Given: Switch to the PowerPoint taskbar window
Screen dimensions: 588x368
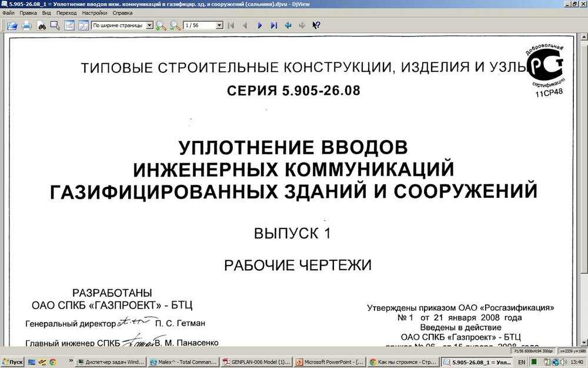Looking at the screenshot, I should (329, 362).
